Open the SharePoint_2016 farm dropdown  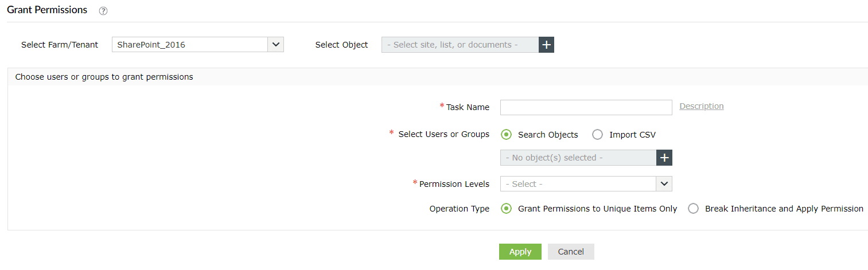[x=190, y=45]
